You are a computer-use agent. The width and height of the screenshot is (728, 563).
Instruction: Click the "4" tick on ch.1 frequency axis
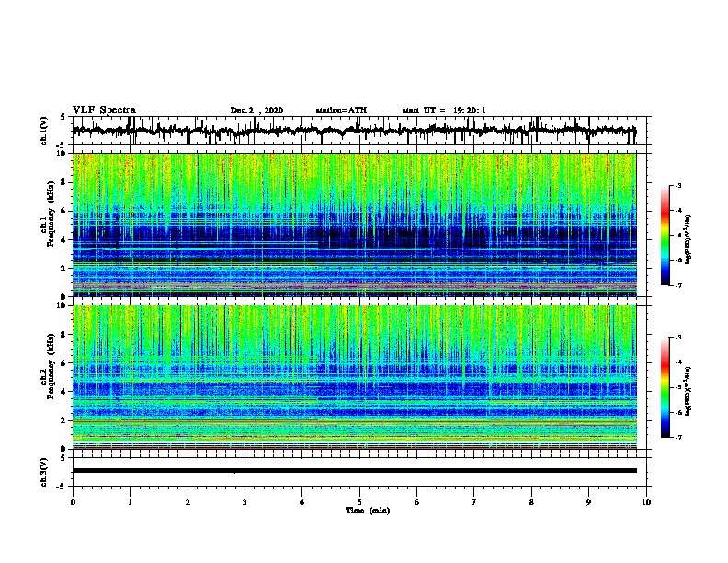64,240
